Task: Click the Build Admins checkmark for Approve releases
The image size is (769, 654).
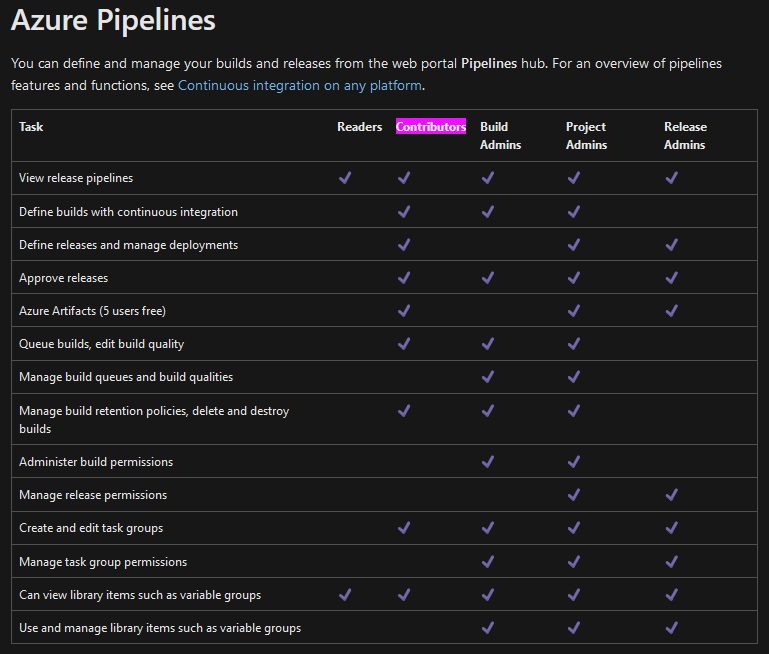Action: (x=488, y=278)
